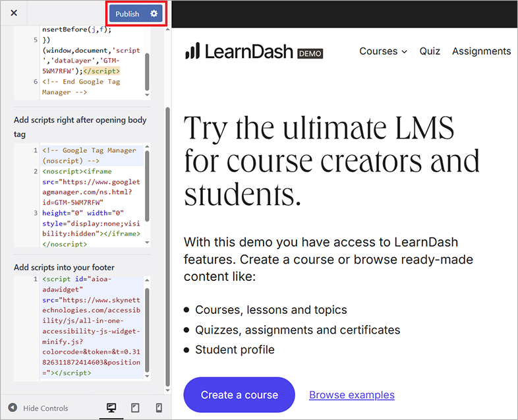
Task: Click the 'Add scripts into your footer' label
Action: click(x=64, y=267)
